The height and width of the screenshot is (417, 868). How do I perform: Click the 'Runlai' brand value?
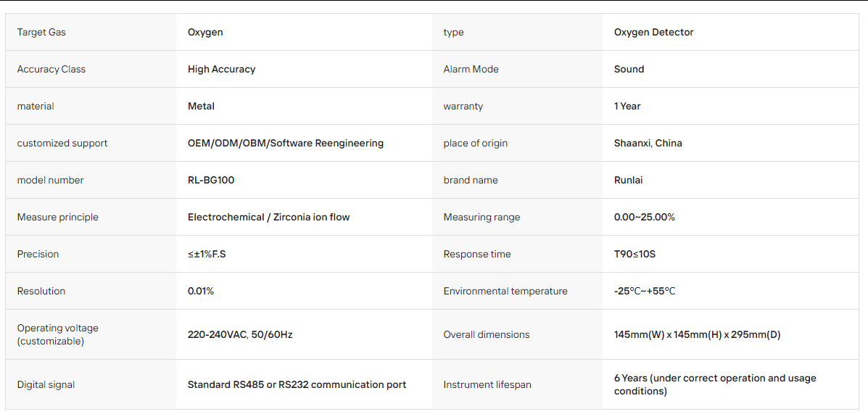629,180
